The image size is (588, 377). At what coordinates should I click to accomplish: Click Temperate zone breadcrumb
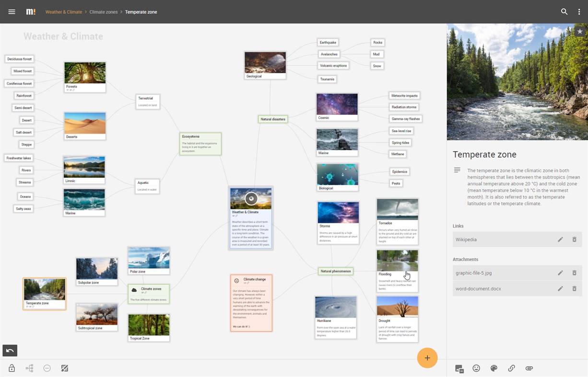(141, 12)
